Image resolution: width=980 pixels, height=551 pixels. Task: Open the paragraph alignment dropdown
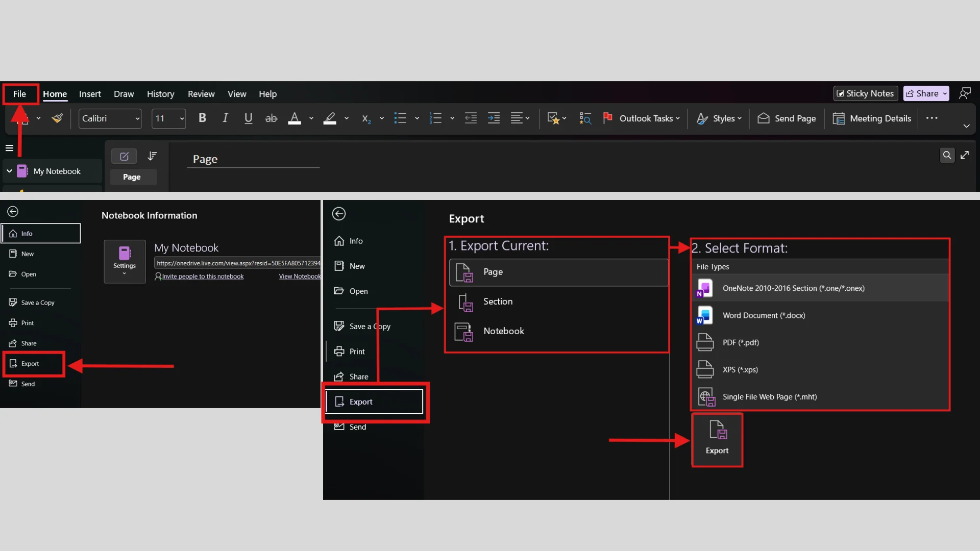click(520, 118)
